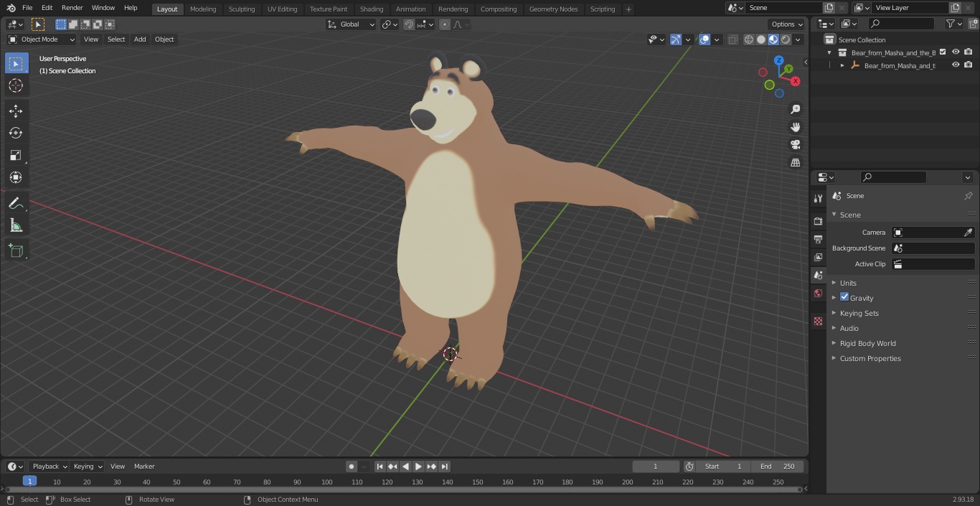This screenshot has width=980, height=506.
Task: Select the Measure tool
Action: click(16, 226)
